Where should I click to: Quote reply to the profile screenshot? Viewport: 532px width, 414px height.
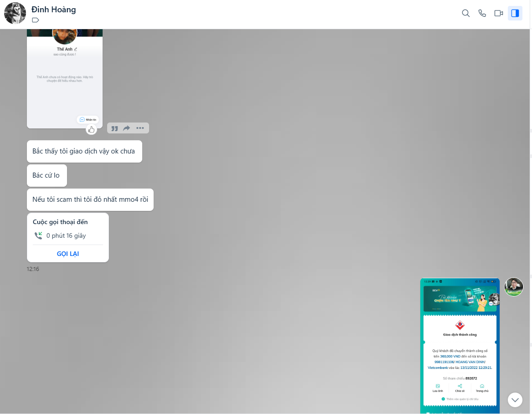click(x=115, y=128)
